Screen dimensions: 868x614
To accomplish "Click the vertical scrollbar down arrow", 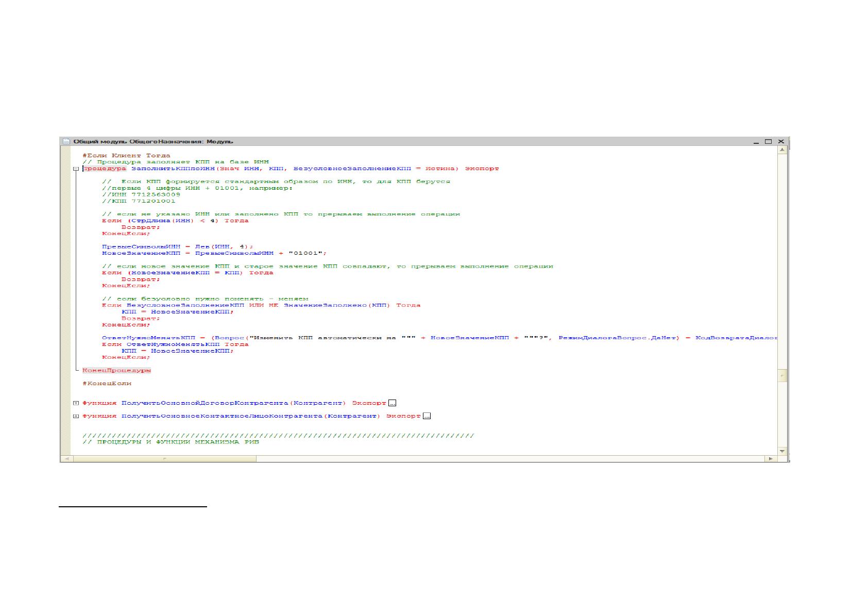I will [782, 451].
